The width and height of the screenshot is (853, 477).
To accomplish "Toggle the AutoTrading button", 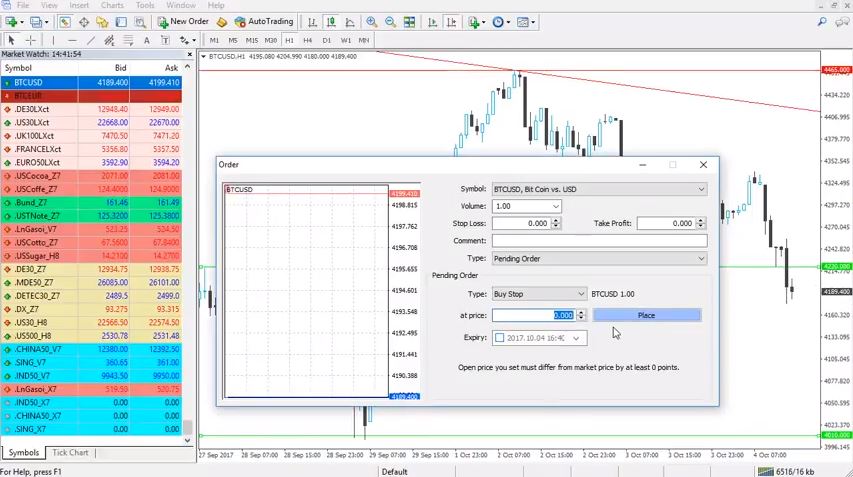I will coord(264,21).
